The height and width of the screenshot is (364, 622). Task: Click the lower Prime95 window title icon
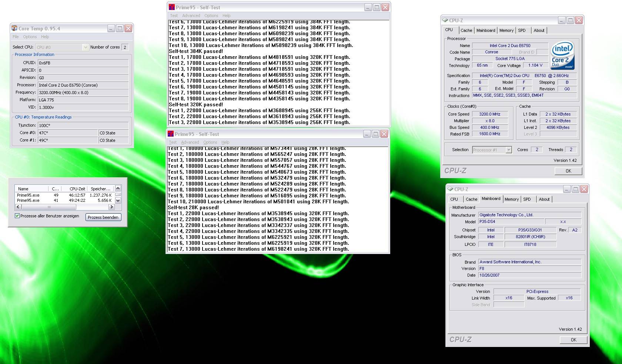pos(171,134)
